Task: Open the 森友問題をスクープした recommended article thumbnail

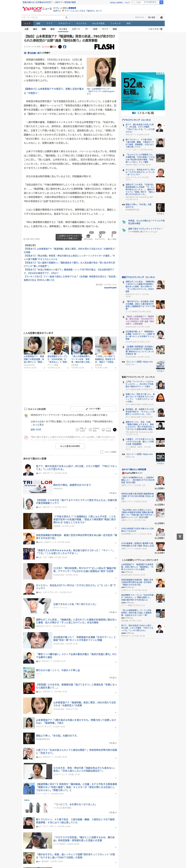Action: (58, 345)
